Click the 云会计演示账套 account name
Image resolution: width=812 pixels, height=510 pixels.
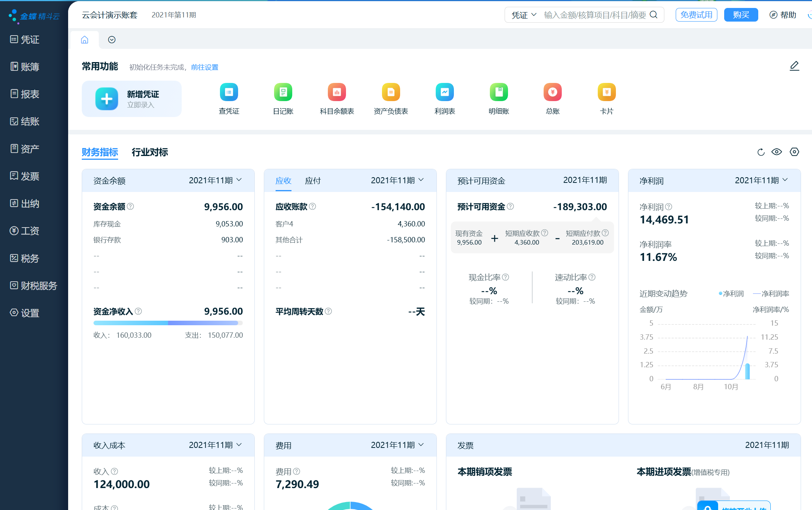[110, 15]
